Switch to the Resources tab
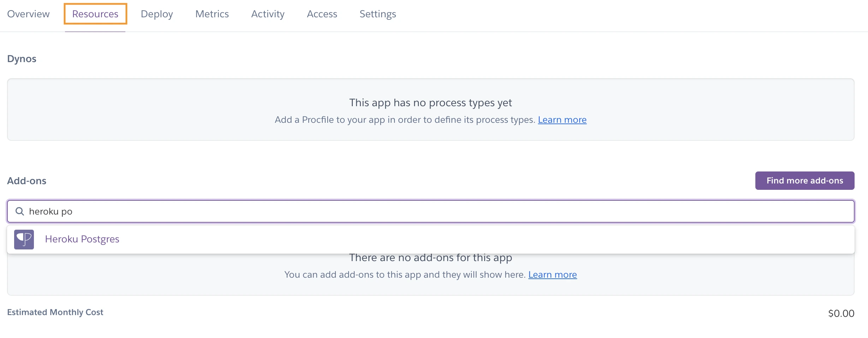The width and height of the screenshot is (868, 338). click(x=95, y=14)
